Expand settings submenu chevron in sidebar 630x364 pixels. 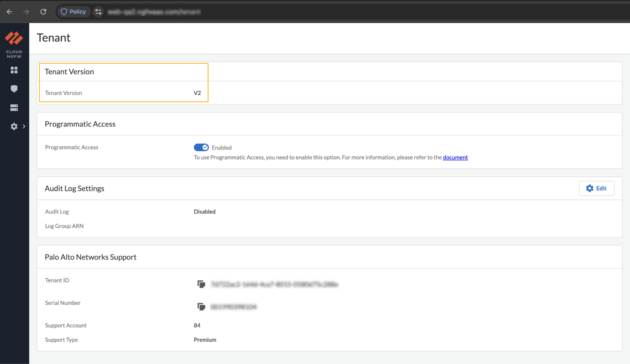coord(24,127)
